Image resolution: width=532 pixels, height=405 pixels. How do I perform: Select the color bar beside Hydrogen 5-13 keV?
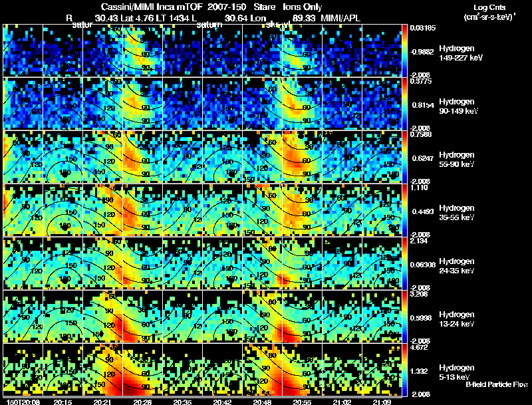coord(404,370)
